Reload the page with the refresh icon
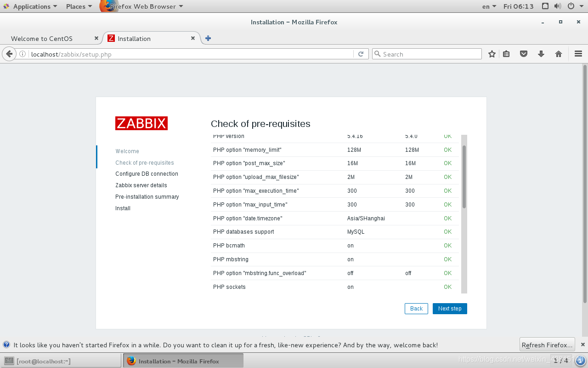Screen dimensions: 588x368 361,54
